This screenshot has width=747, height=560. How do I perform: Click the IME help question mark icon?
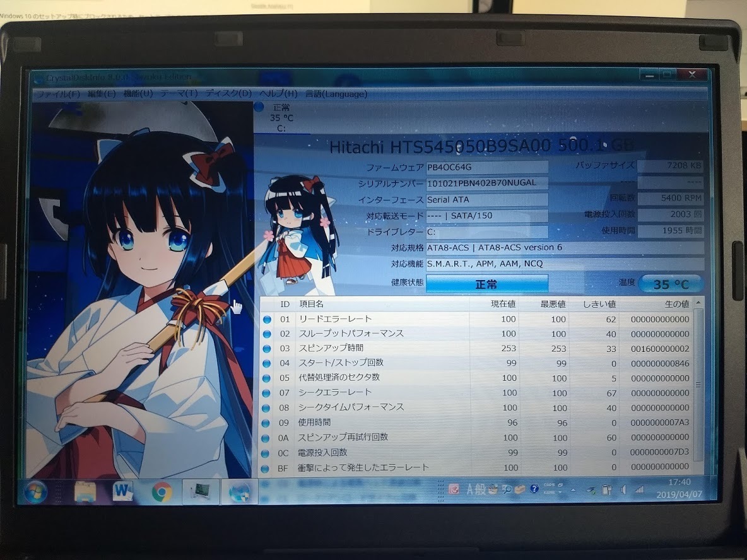click(534, 489)
